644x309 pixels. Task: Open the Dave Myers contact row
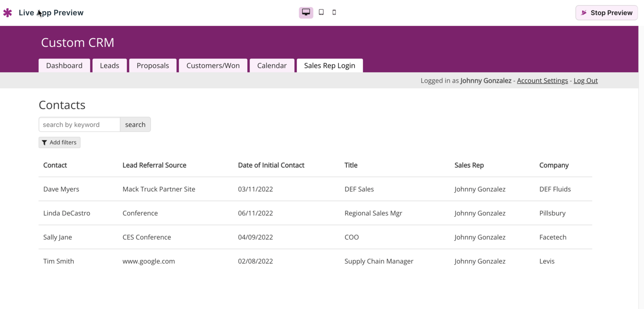pyautogui.click(x=61, y=189)
